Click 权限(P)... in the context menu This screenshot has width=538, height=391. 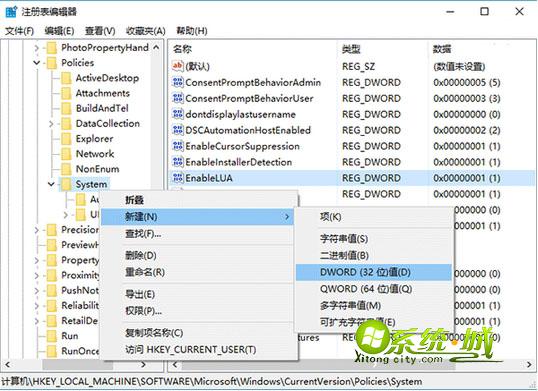pyautogui.click(x=197, y=311)
